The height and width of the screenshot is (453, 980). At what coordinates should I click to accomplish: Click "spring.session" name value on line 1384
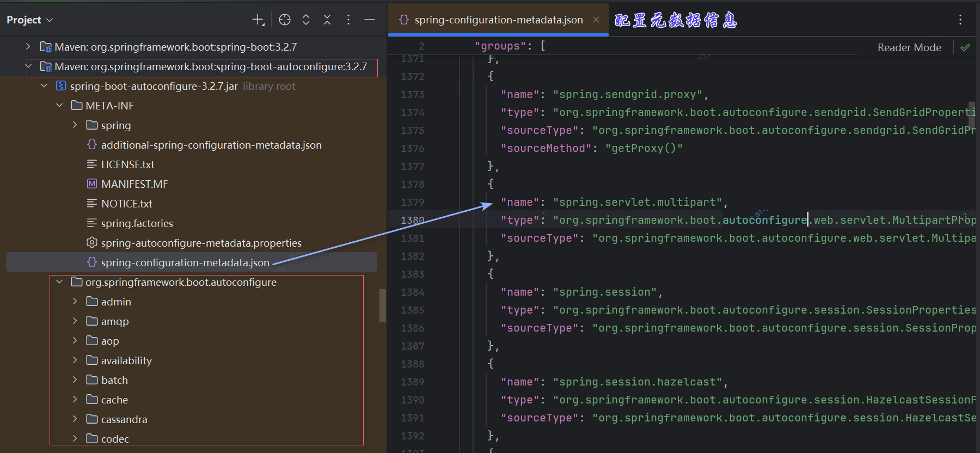pyautogui.click(x=605, y=292)
